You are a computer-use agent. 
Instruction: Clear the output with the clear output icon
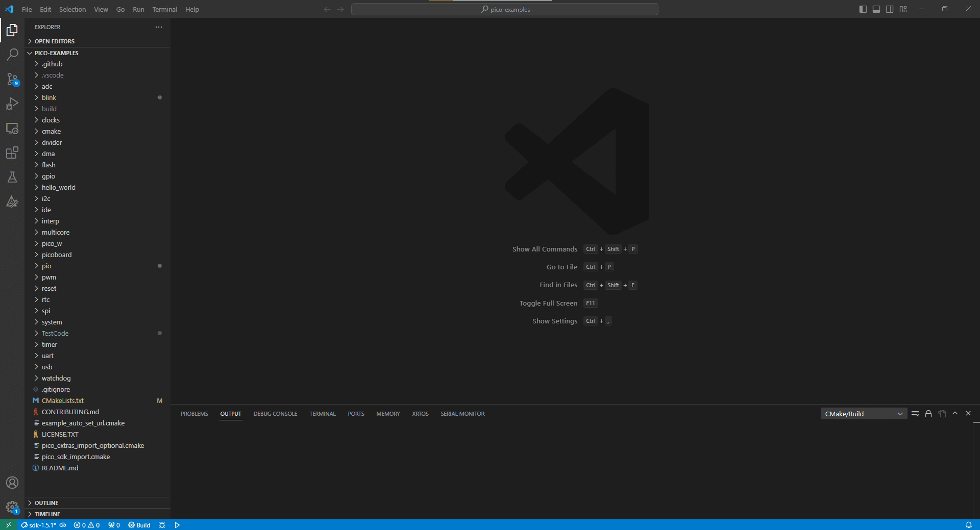915,414
